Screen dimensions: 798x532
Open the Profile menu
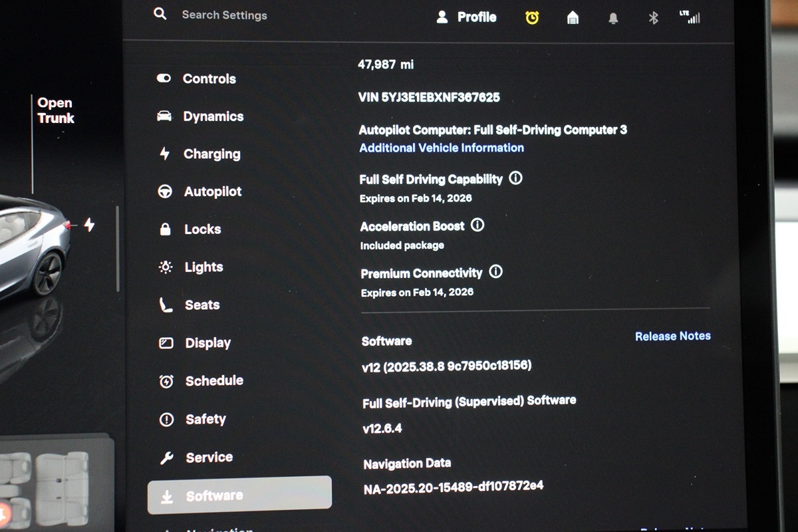(467, 17)
